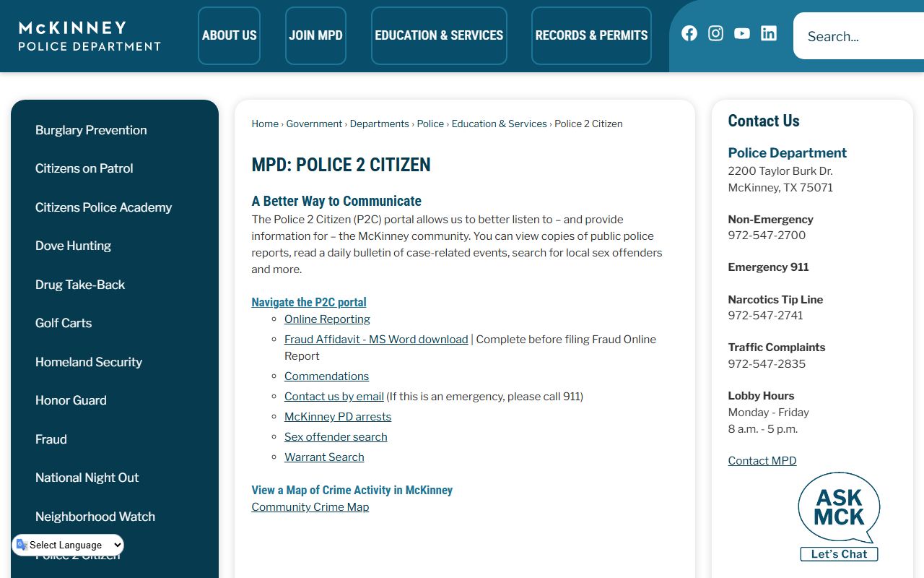924x578 pixels.
Task: Open the Select Language dropdown
Action: [x=68, y=545]
